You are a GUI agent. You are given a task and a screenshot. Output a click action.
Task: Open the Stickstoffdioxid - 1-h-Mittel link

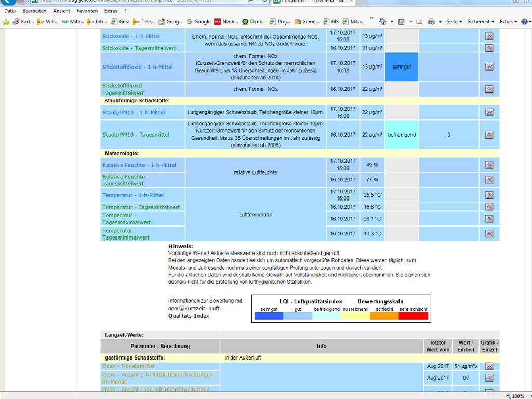click(137, 67)
